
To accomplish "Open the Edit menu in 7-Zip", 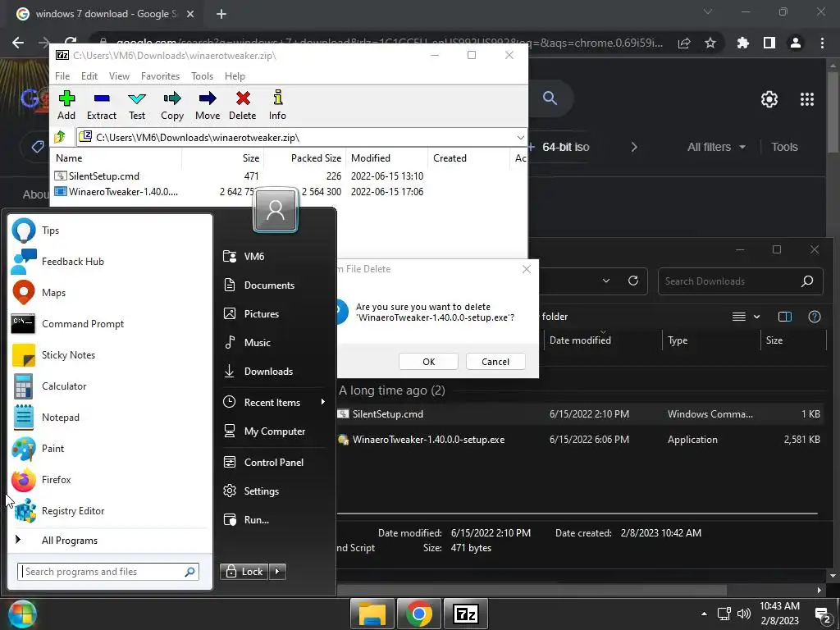I will [x=89, y=76].
